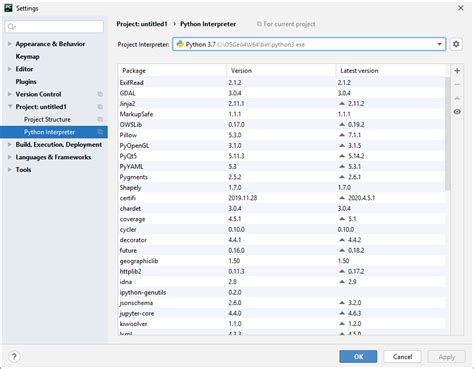The height and width of the screenshot is (369, 474).
Task: Click the Cancel button
Action: pos(402,356)
